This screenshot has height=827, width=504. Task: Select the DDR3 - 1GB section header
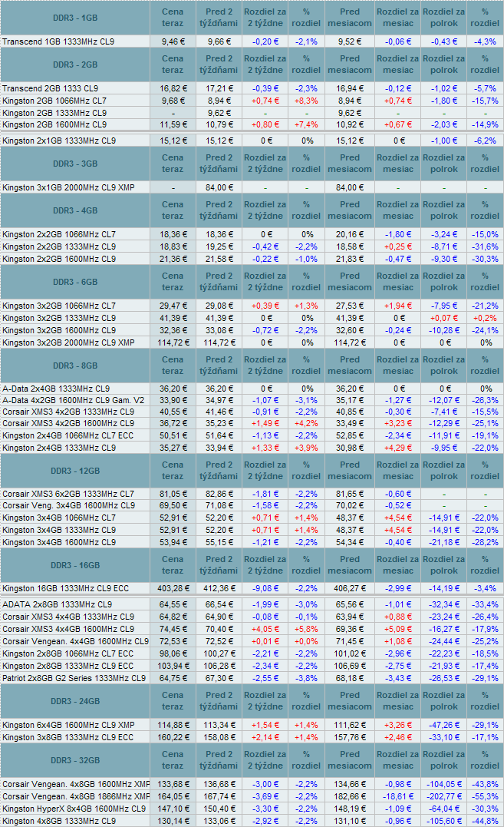tap(75, 18)
